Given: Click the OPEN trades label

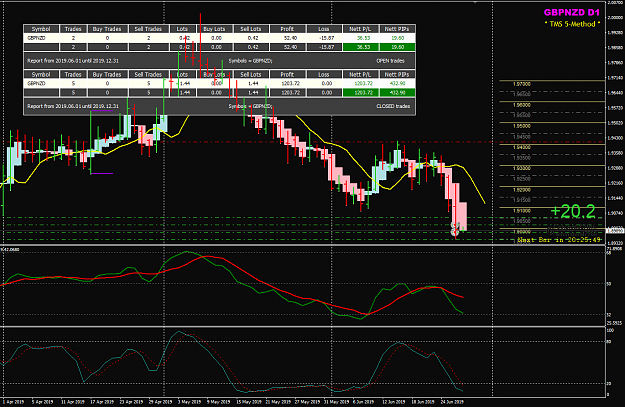Looking at the screenshot, I should click(x=390, y=61).
